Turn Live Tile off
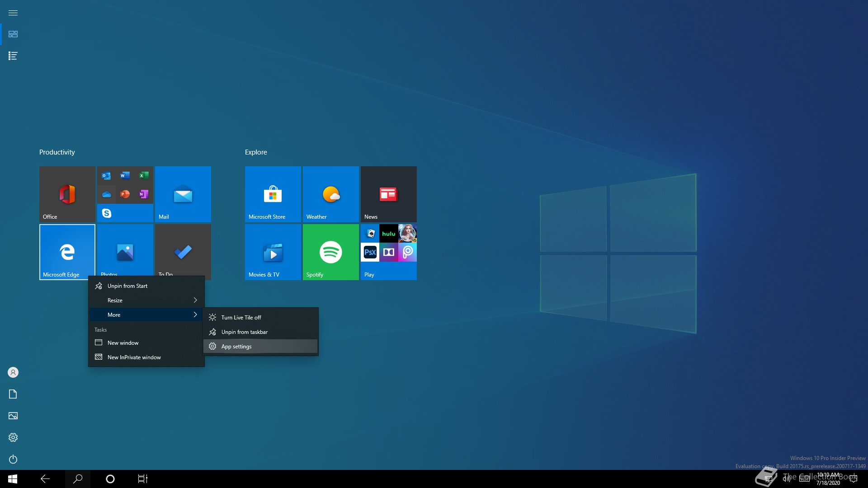 [x=260, y=318]
